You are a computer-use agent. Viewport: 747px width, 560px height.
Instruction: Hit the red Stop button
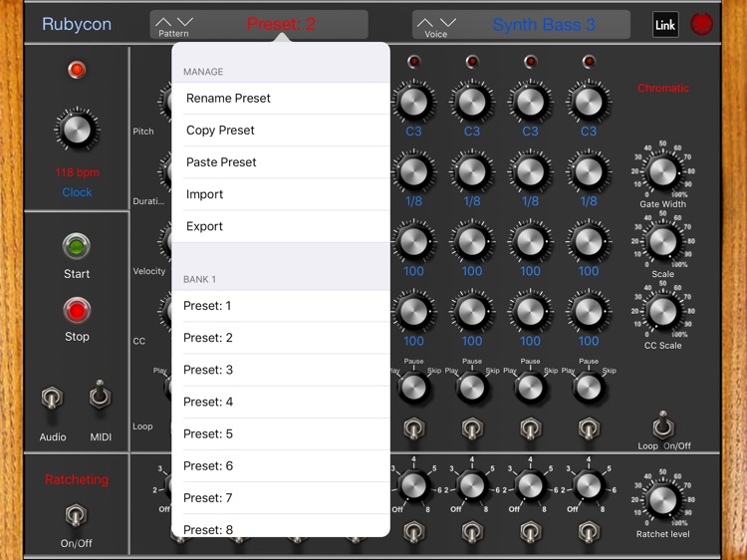(77, 311)
